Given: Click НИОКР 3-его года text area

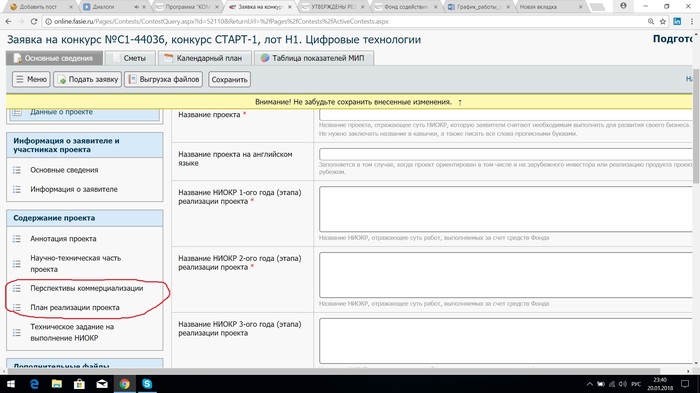Looking at the screenshot, I should 506,341.
